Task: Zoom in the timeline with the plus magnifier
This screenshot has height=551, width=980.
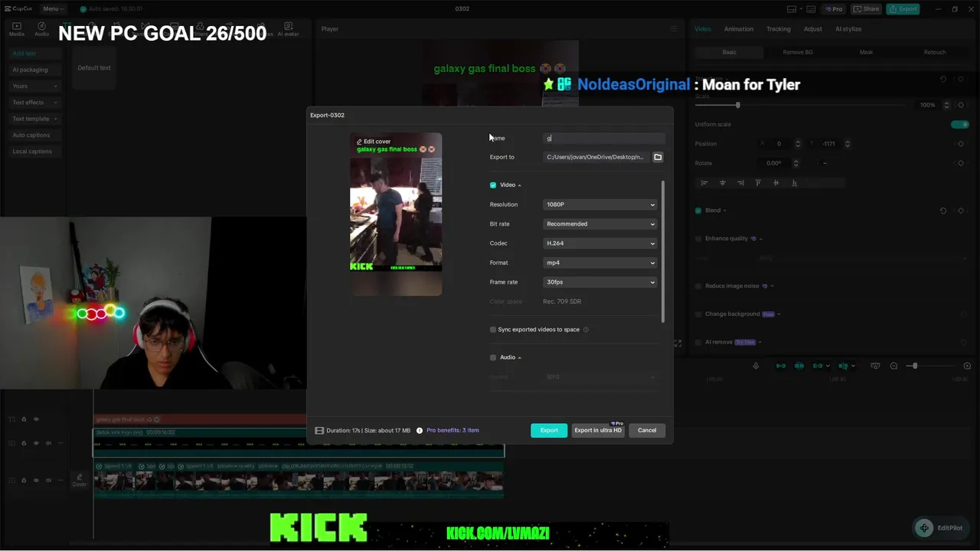Action: coord(967,366)
